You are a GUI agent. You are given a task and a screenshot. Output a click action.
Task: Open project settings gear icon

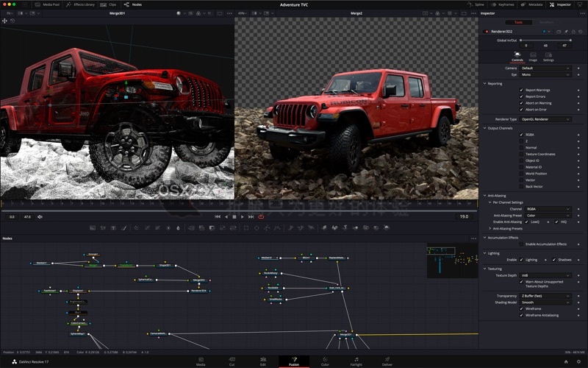point(578,361)
